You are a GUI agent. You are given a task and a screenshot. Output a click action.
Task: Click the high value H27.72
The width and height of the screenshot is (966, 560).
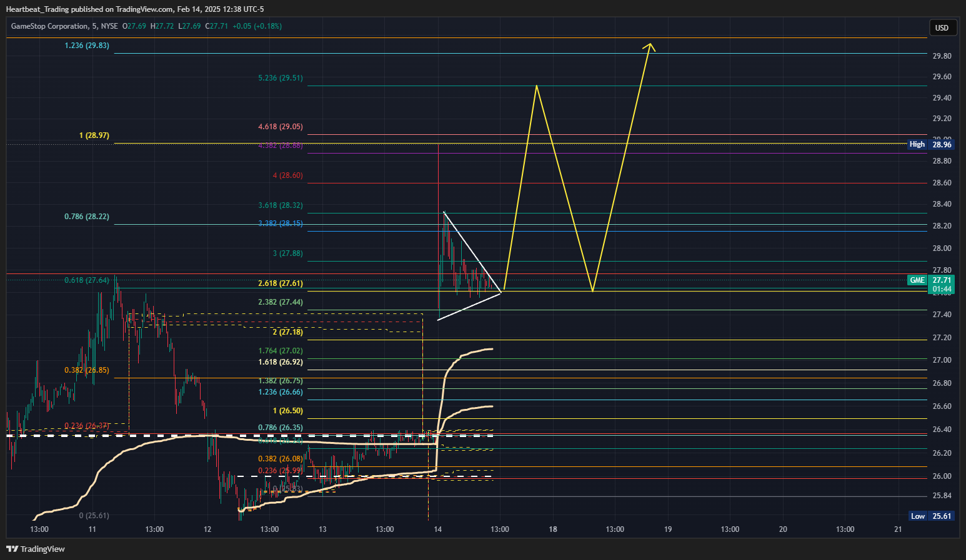[x=162, y=26]
